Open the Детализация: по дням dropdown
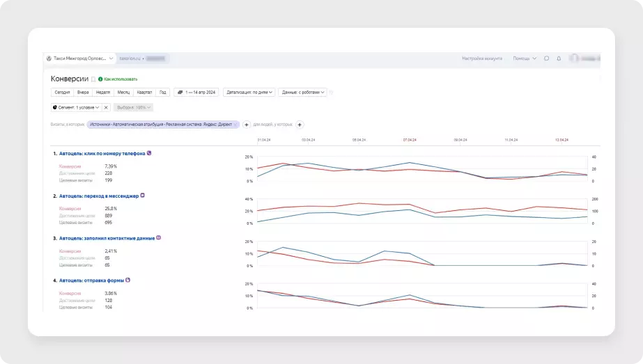The height and width of the screenshot is (364, 643). coord(249,93)
